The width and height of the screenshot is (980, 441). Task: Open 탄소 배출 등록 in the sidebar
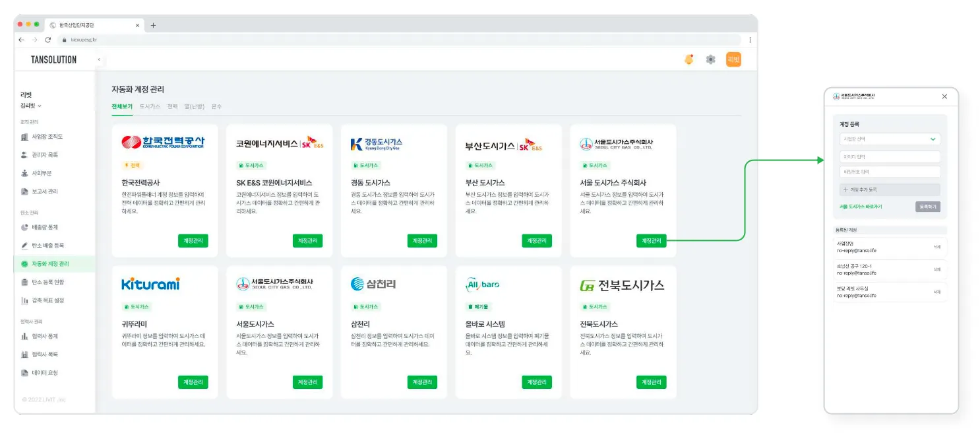point(42,246)
